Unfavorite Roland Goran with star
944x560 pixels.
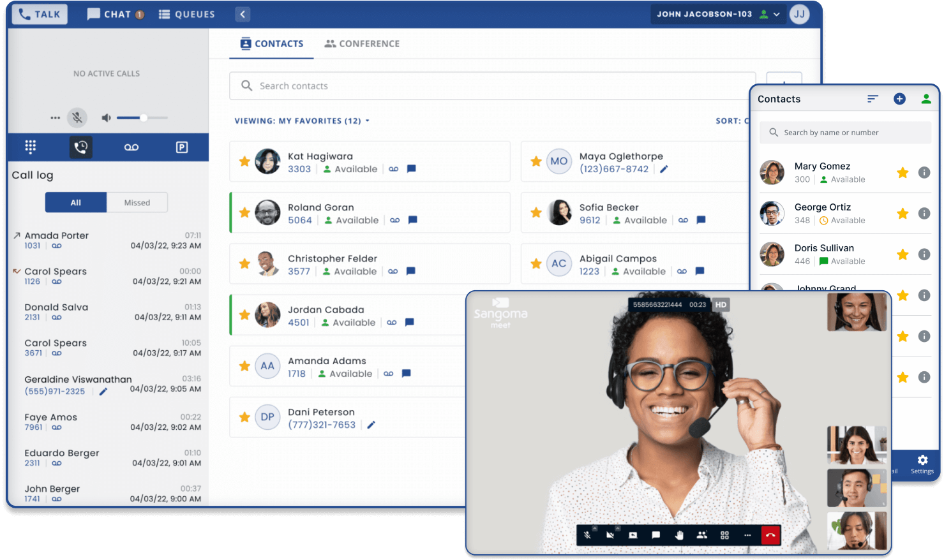point(244,212)
